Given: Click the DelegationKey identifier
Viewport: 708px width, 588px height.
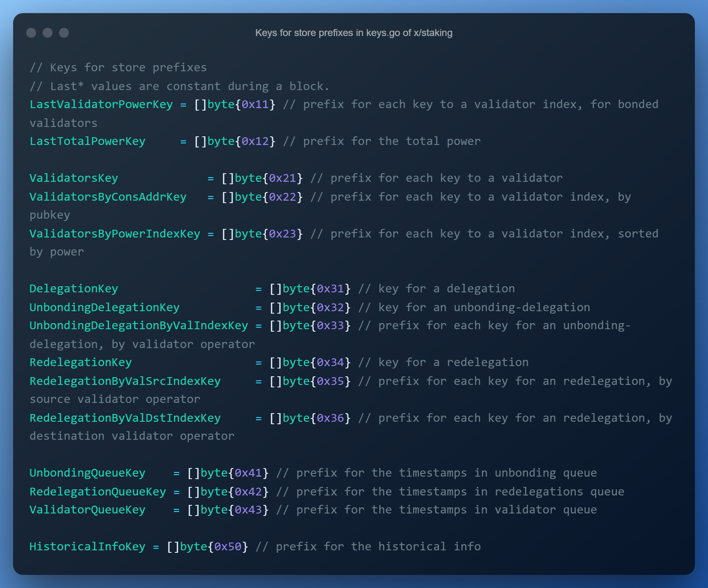Looking at the screenshot, I should (74, 289).
